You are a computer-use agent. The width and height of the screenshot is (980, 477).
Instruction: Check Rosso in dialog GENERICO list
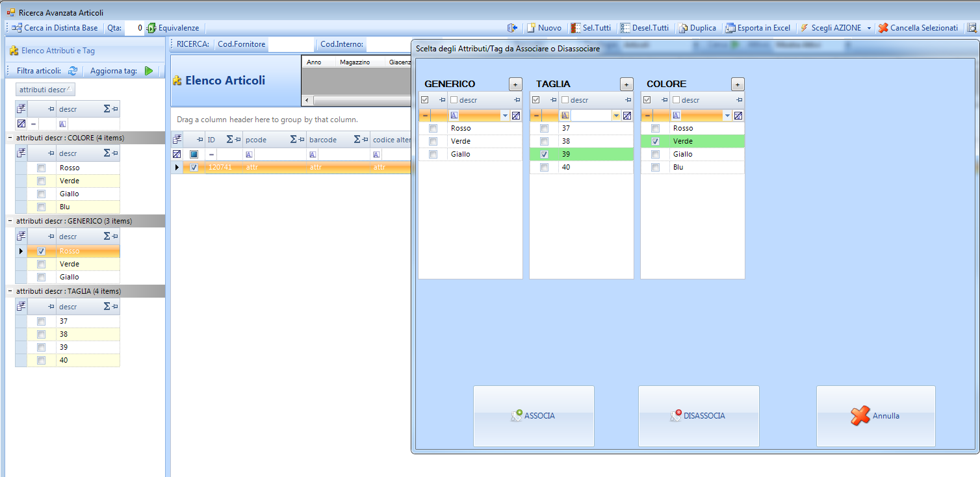[x=433, y=128]
